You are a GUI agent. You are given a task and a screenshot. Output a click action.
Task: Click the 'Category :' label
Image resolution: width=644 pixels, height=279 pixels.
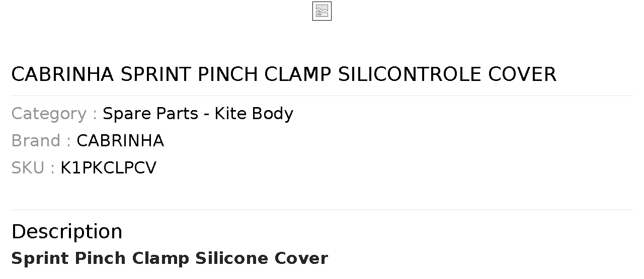pos(54,114)
